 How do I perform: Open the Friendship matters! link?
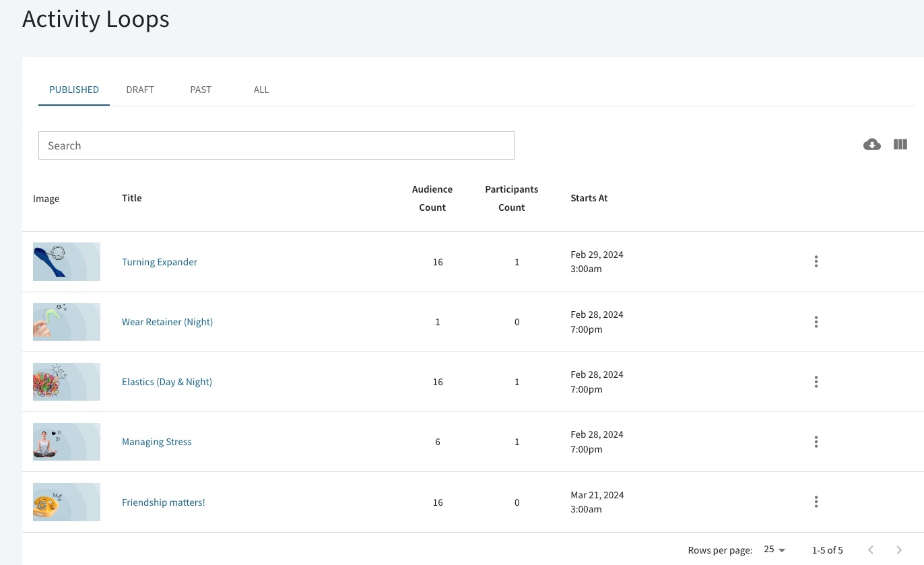coord(164,502)
